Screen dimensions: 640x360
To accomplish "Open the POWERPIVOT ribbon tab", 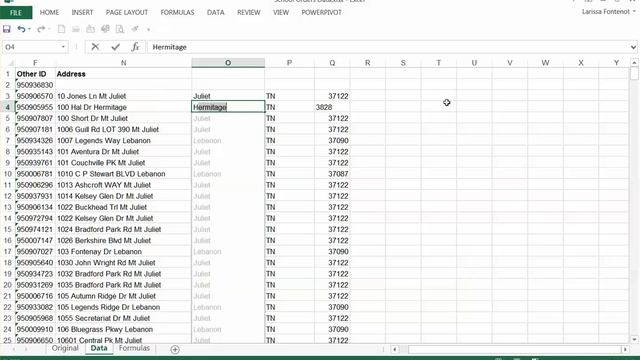I will coord(322,13).
